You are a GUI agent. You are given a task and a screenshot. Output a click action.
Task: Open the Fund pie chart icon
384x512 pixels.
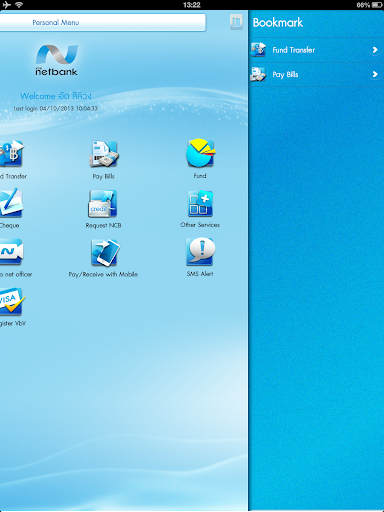[x=200, y=153]
